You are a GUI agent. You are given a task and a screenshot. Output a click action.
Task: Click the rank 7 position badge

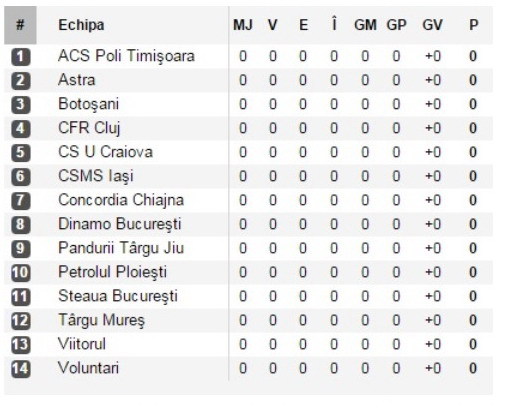coord(21,201)
